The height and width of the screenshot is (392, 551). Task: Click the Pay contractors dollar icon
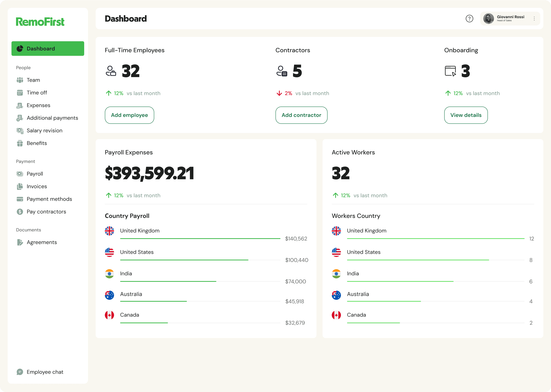(x=20, y=212)
